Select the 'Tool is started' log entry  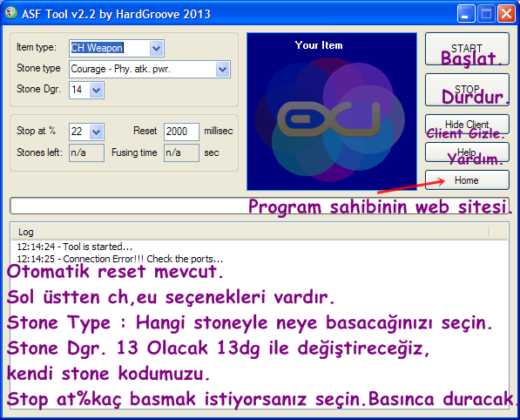click(x=75, y=247)
